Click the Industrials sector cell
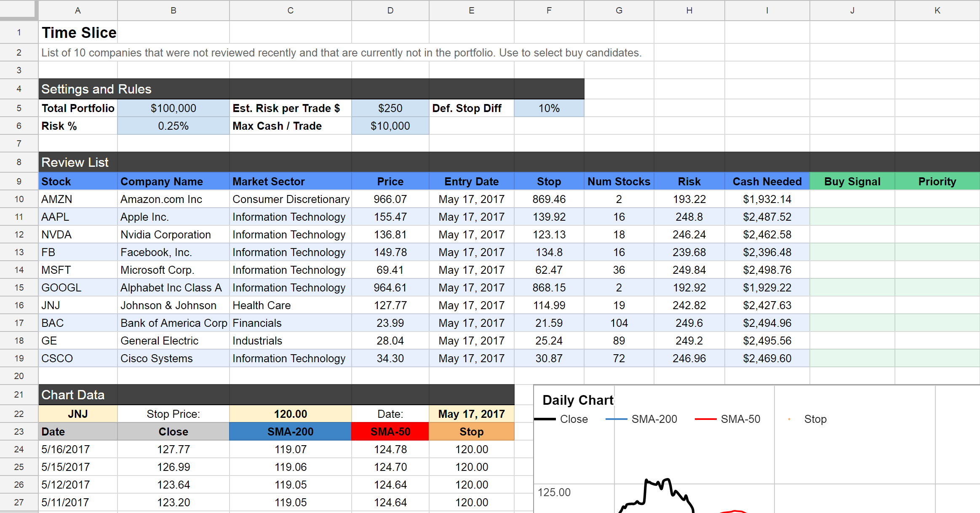 point(291,341)
